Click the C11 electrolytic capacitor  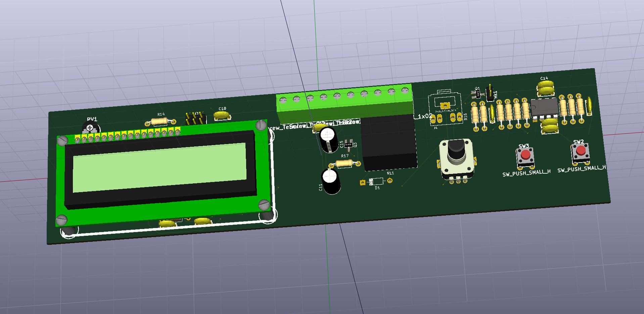click(331, 181)
